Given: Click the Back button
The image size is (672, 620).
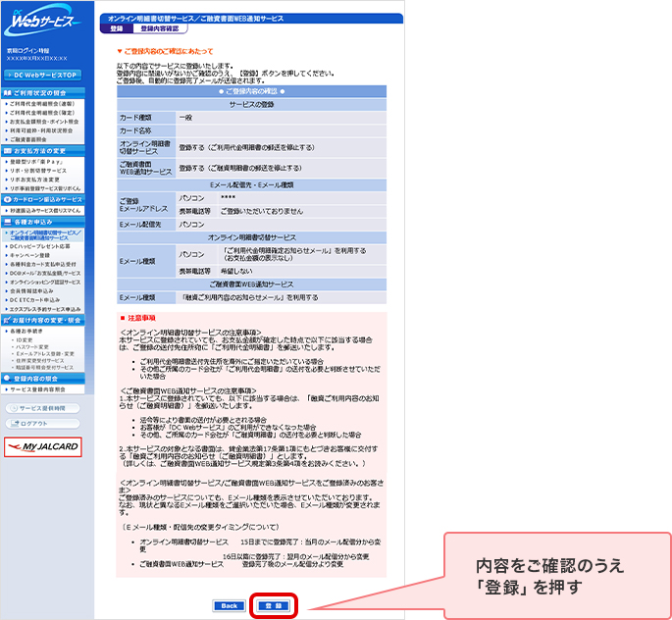Looking at the screenshot, I should pos(230,605).
